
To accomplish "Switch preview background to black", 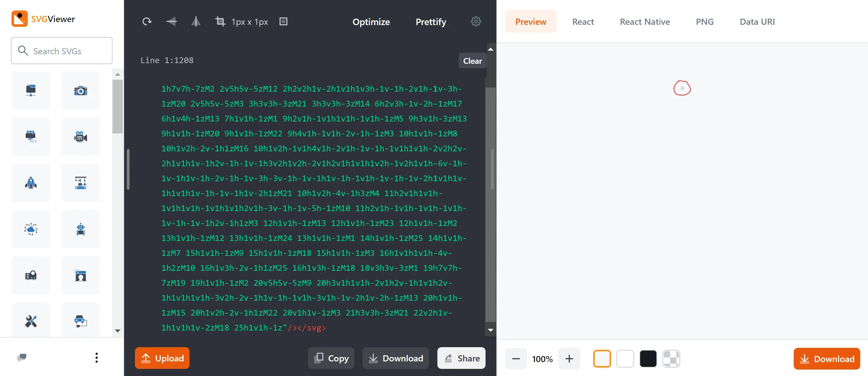I will click(x=648, y=359).
